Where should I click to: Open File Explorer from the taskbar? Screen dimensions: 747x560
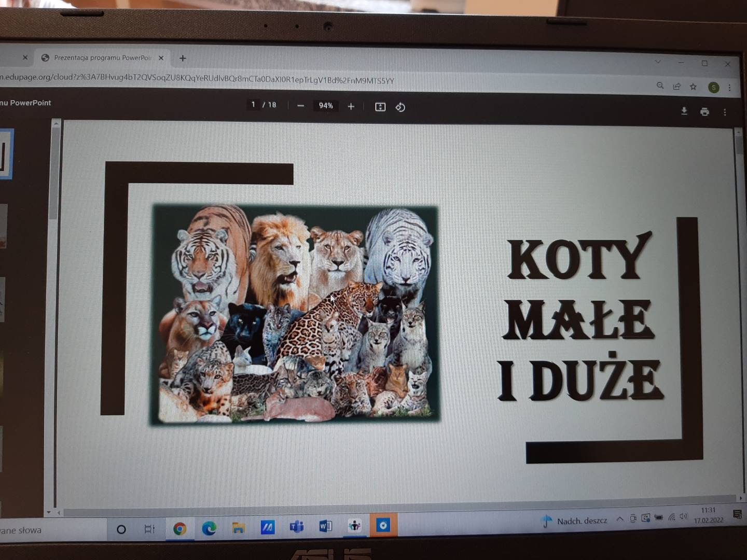click(x=239, y=528)
